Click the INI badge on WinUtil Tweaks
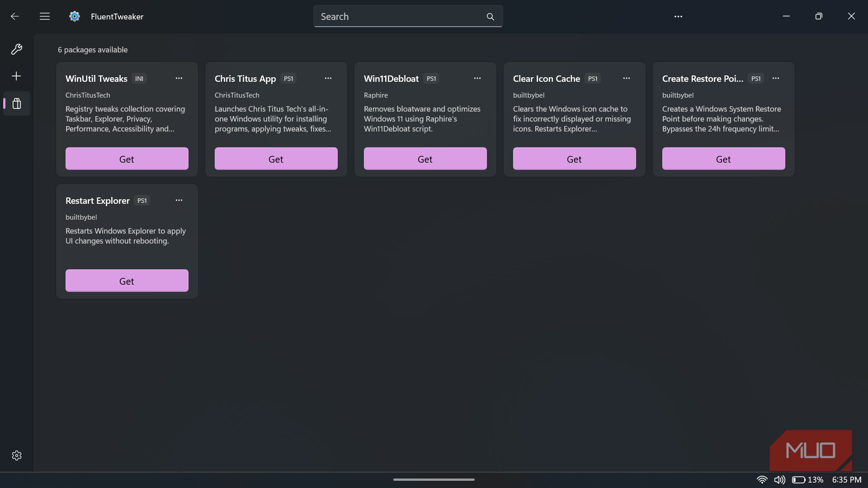The width and height of the screenshot is (868, 488). 139,79
